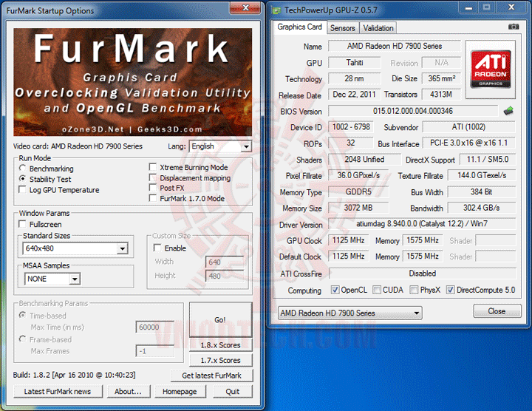
Task: Toggle DirectCompute 5.0 checkbox
Action: (x=451, y=290)
